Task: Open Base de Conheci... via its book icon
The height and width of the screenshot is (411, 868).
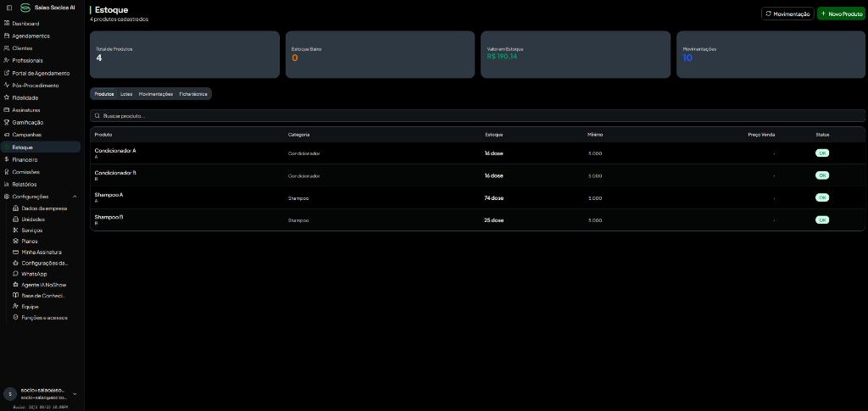Action: pyautogui.click(x=15, y=296)
